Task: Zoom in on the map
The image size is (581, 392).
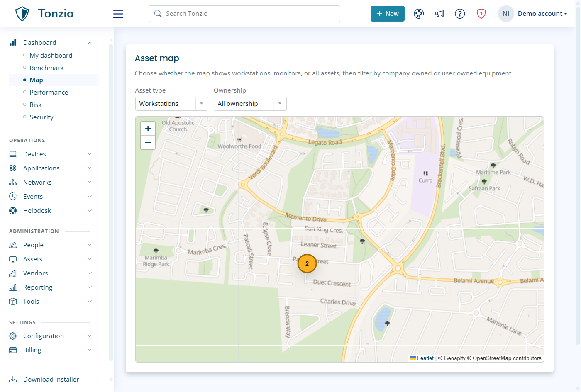Action: pyautogui.click(x=148, y=129)
